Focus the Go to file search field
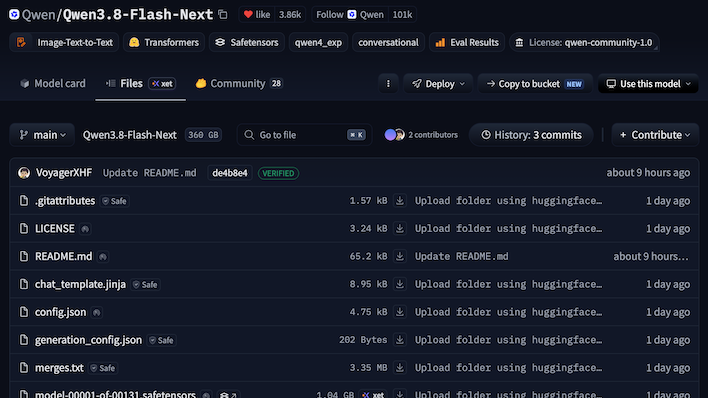The width and height of the screenshot is (708, 398). coord(304,135)
